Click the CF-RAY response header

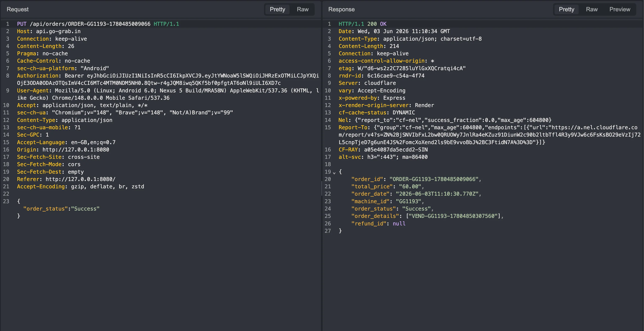pyautogui.click(x=348, y=150)
